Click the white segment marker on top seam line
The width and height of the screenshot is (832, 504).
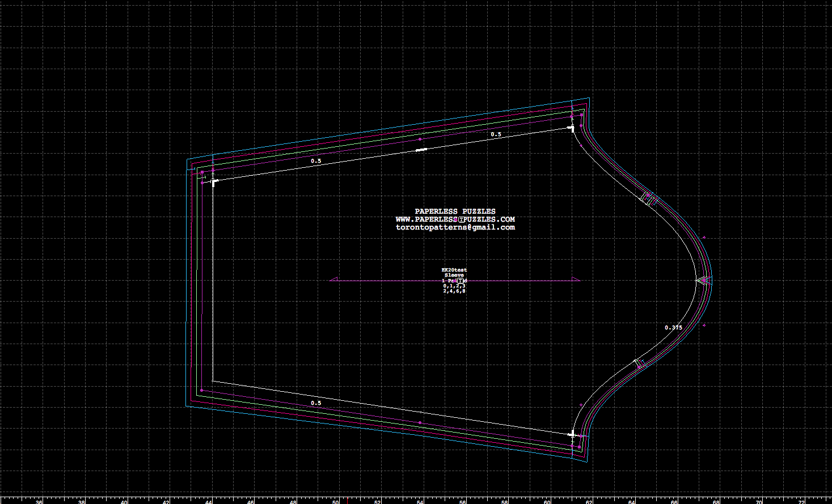tap(420, 150)
